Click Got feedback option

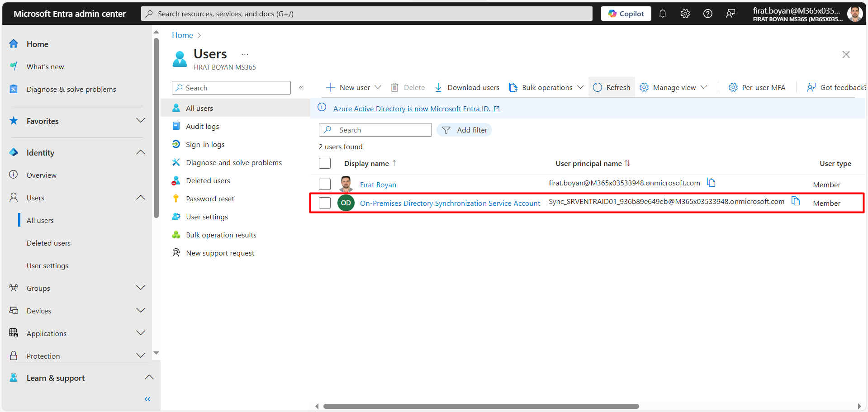tap(836, 87)
